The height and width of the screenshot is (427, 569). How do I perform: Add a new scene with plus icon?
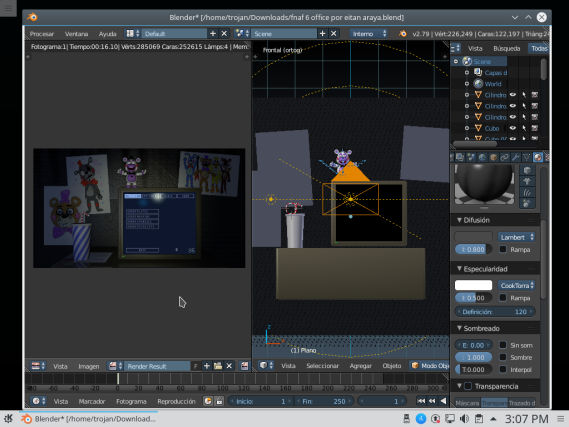coord(322,34)
